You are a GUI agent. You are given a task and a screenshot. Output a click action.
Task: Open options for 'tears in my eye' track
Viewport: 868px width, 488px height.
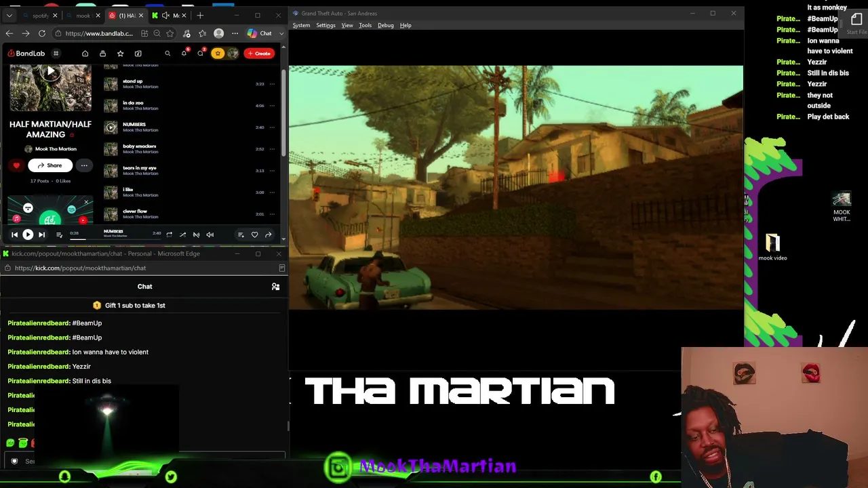[x=272, y=171]
